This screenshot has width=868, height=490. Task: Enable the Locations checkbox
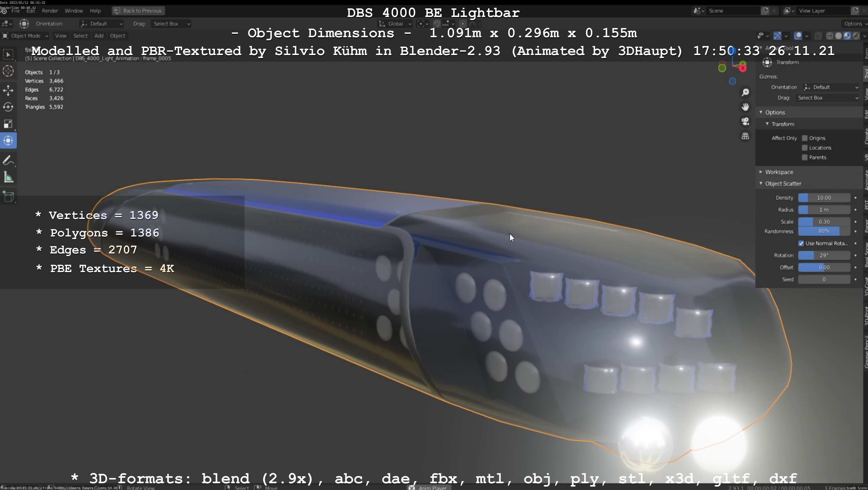click(805, 148)
